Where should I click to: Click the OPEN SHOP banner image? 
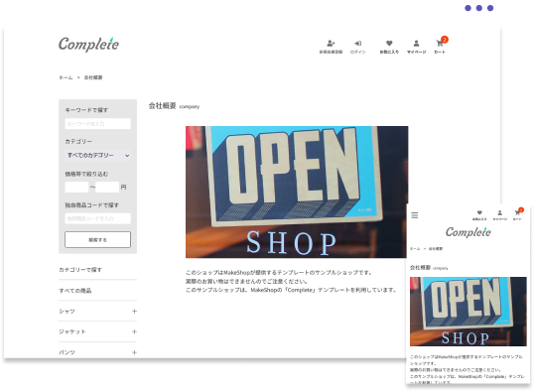coord(297,192)
